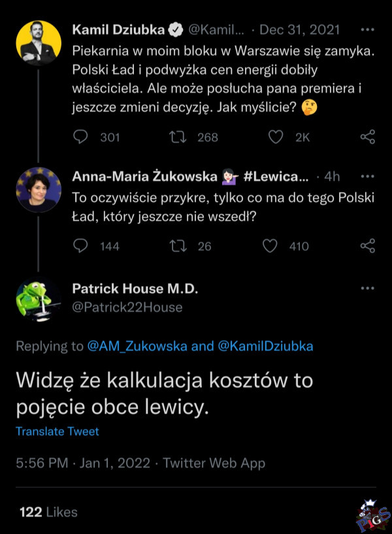
Task: Expand more options on Patrick House's tweet
Action: pyautogui.click(x=368, y=288)
